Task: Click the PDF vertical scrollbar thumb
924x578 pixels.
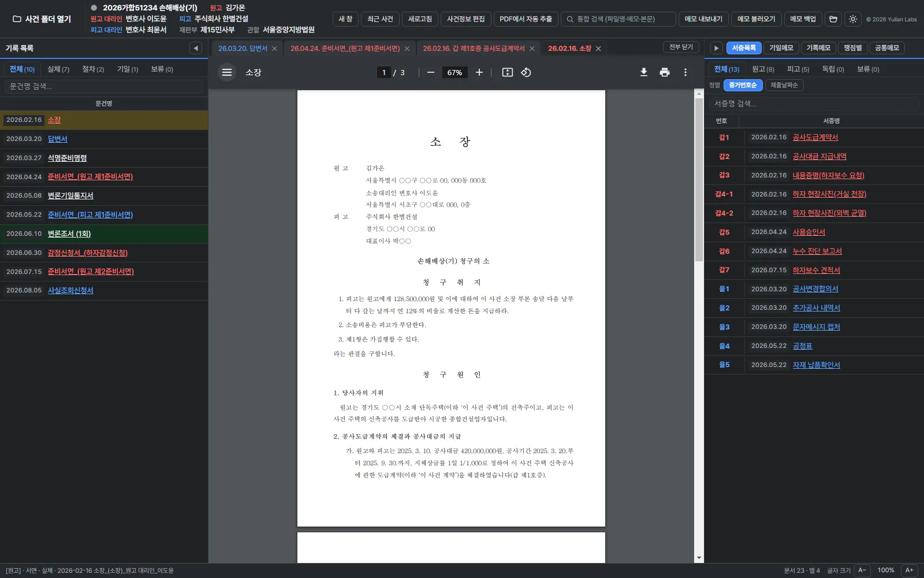Action: [699, 179]
